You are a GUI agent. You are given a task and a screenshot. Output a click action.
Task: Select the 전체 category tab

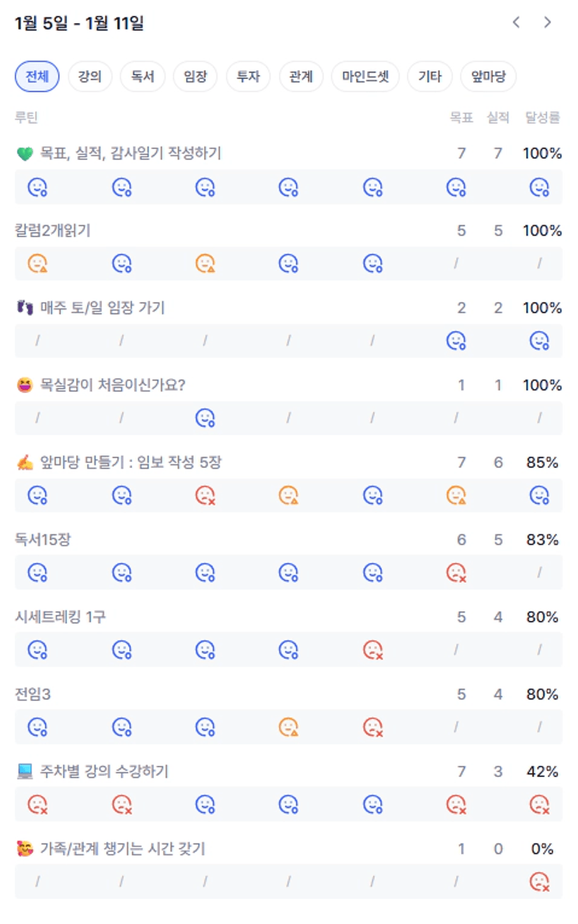coord(37,77)
